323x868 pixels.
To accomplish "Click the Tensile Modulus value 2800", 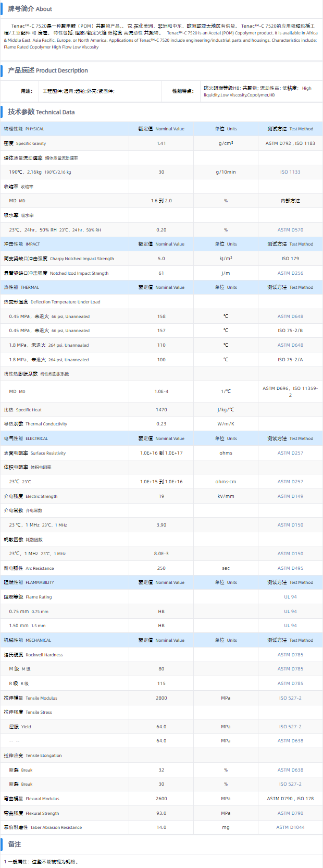I will tap(161, 698).
